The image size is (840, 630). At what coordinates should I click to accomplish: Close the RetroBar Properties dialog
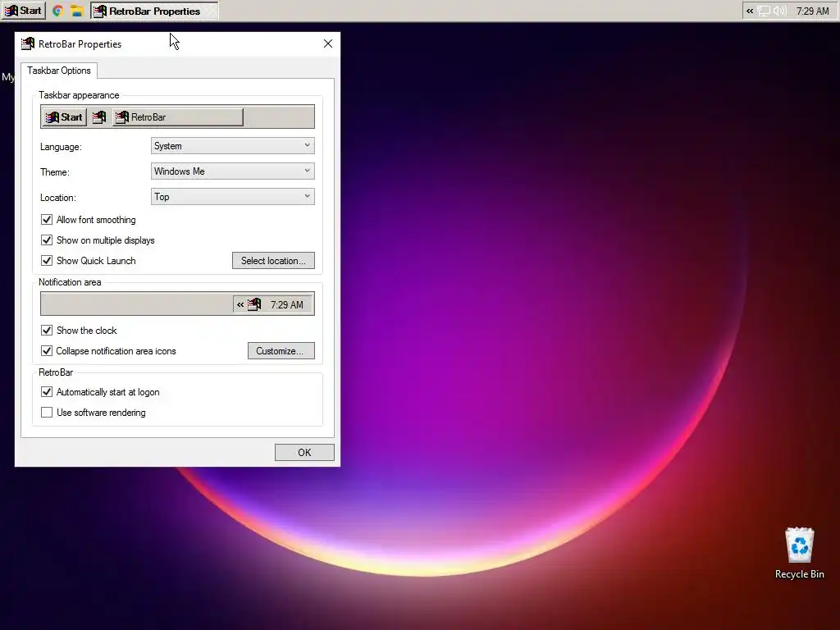coord(328,44)
